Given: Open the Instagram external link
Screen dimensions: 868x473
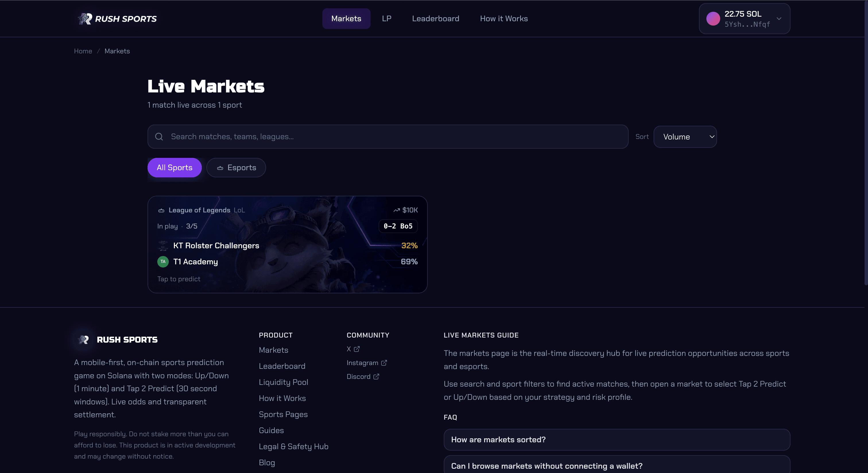Looking at the screenshot, I should click(367, 362).
